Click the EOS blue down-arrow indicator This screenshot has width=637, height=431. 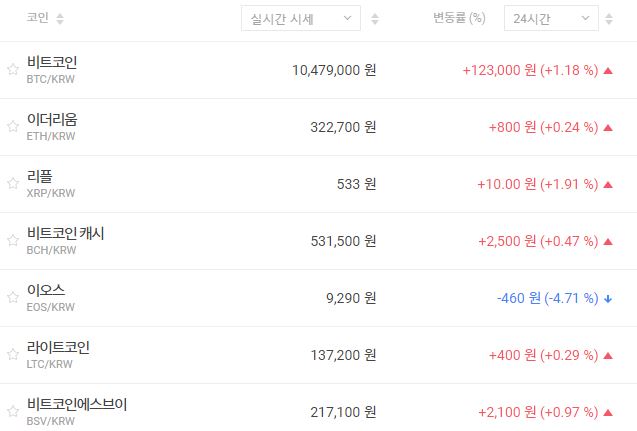tap(608, 298)
